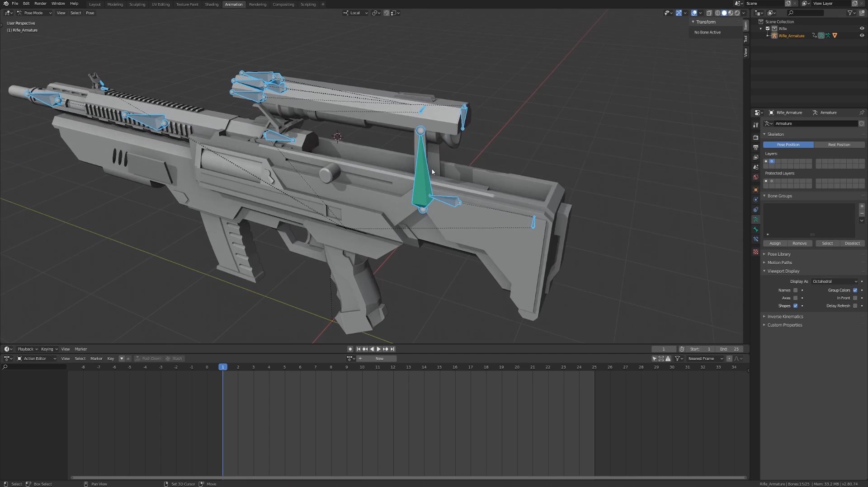Screen dimensions: 868x487
Task: Enable the bone Names checkbox
Action: click(x=796, y=290)
